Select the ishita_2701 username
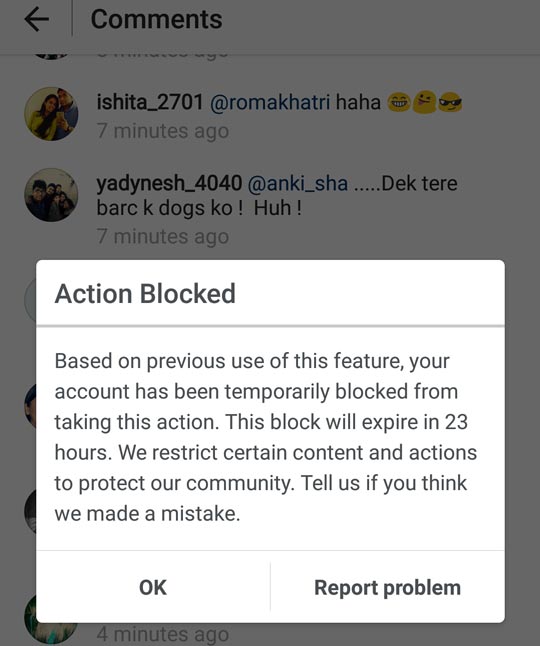This screenshot has width=540, height=646. click(x=150, y=102)
